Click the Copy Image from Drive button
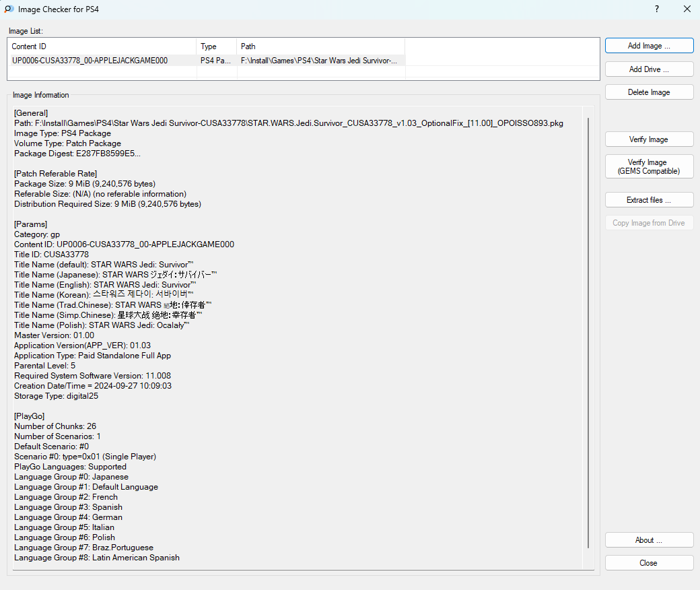Screen dimensions: 700x590 click(x=649, y=223)
